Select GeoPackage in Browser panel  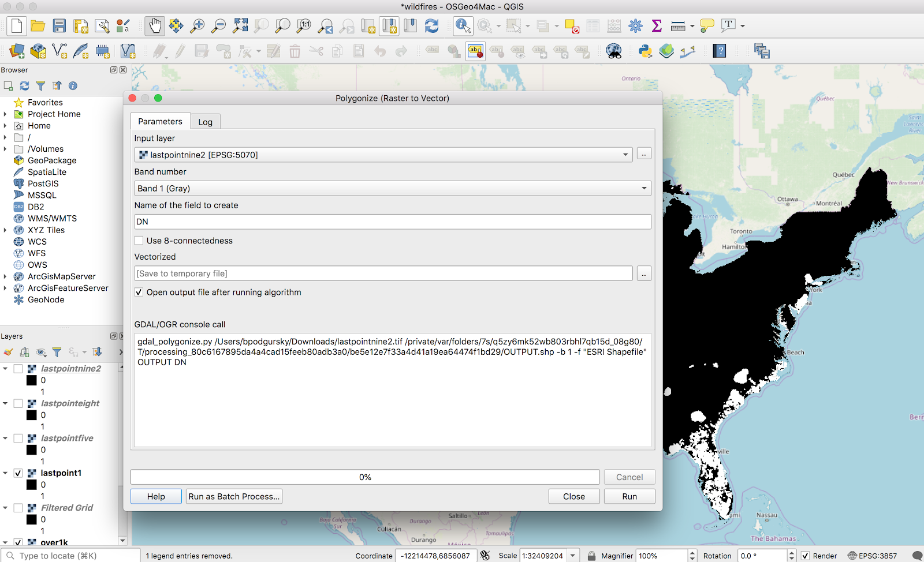[x=52, y=160]
